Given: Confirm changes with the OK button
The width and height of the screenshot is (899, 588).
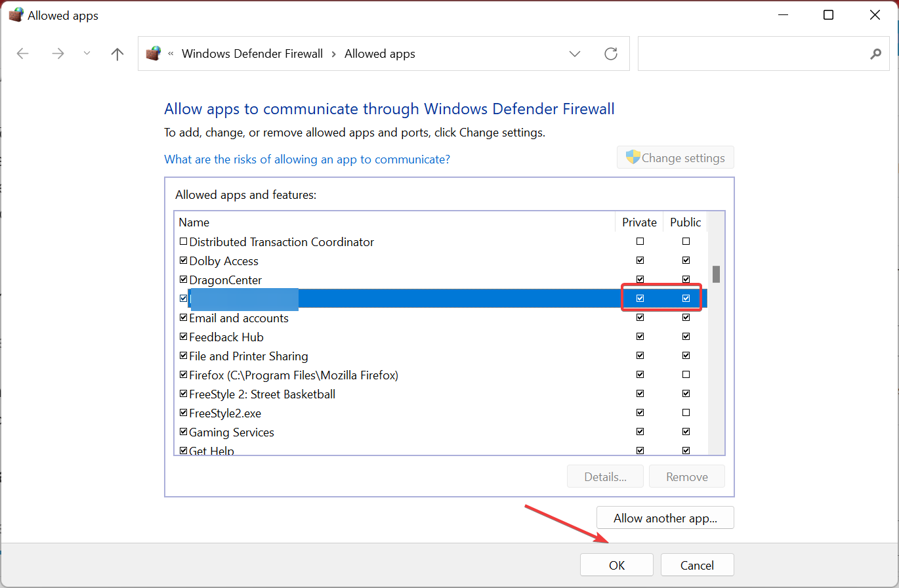Looking at the screenshot, I should 616,565.
